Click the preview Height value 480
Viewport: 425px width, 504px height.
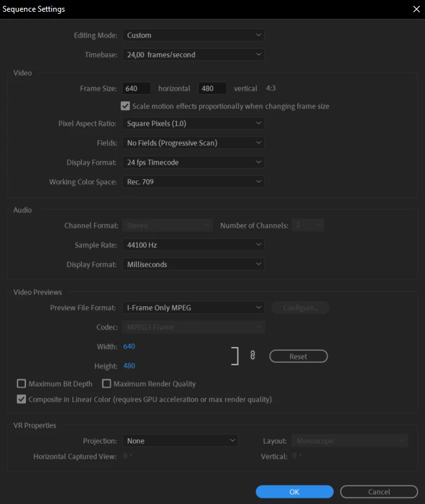click(129, 366)
